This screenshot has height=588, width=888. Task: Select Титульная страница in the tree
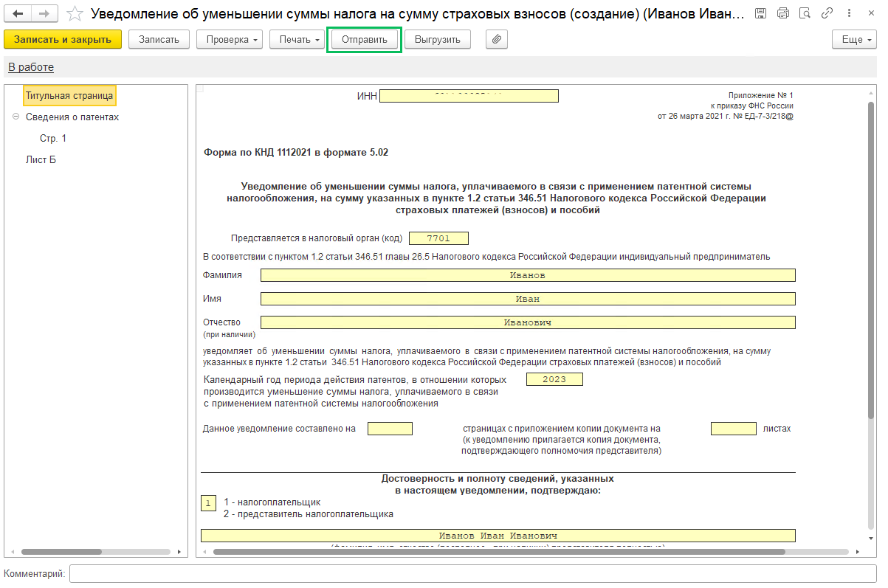[69, 95]
